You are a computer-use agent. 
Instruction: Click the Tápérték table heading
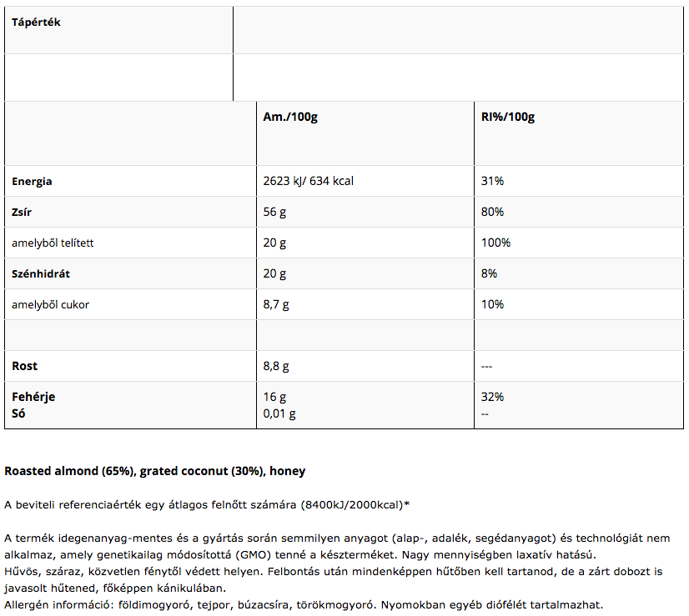(x=36, y=23)
